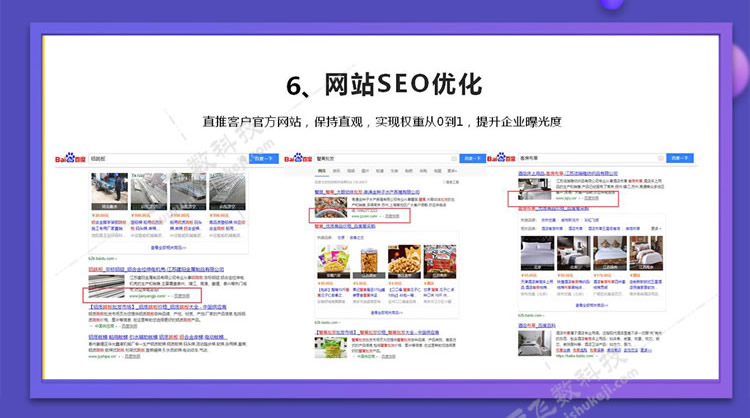Click 查看全部相关商品 under the aluminum plank products

168,248
